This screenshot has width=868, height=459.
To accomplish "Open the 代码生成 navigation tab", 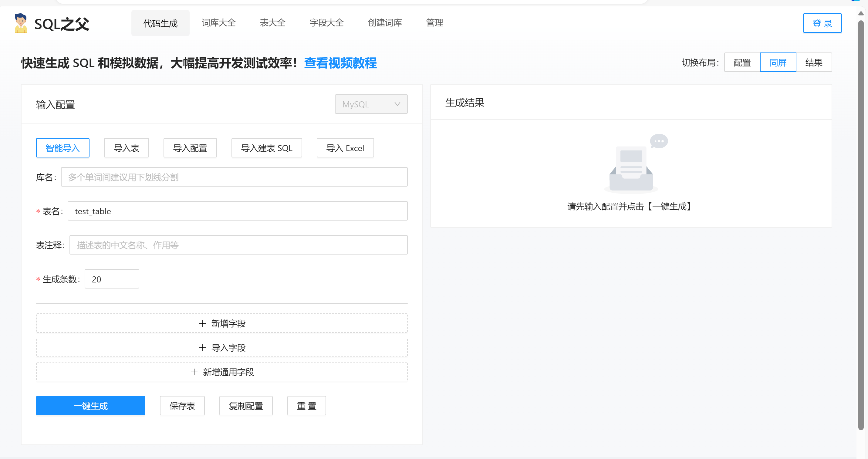I will [x=160, y=23].
